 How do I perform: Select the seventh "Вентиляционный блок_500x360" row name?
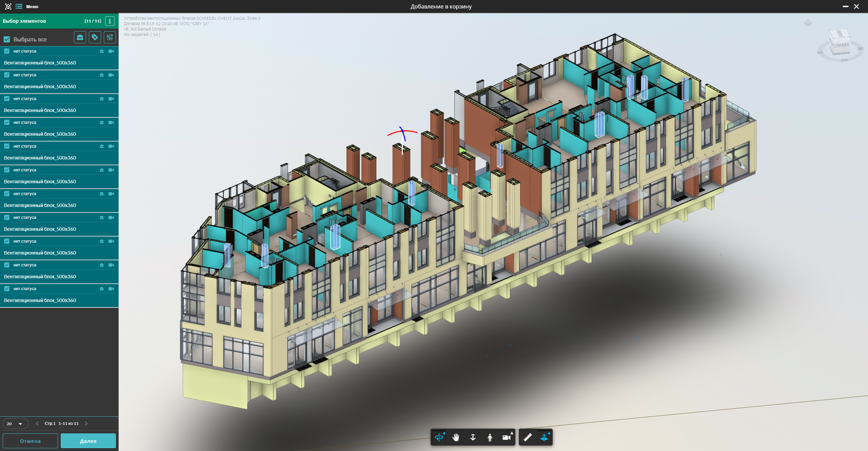pyautogui.click(x=40, y=205)
